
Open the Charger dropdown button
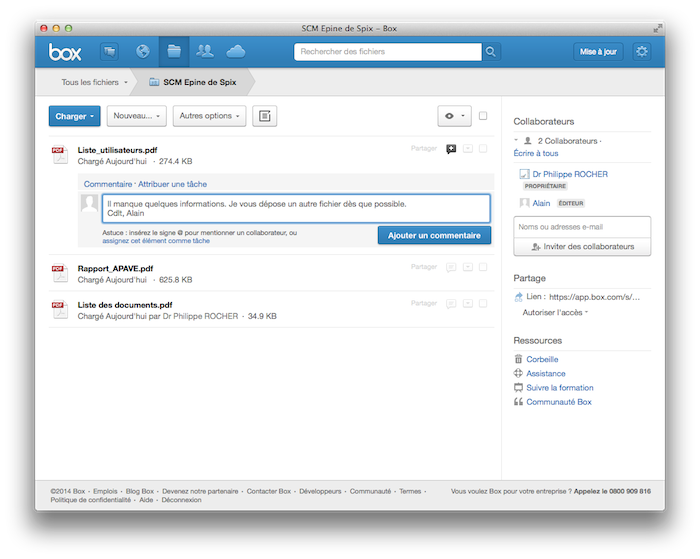(x=74, y=116)
